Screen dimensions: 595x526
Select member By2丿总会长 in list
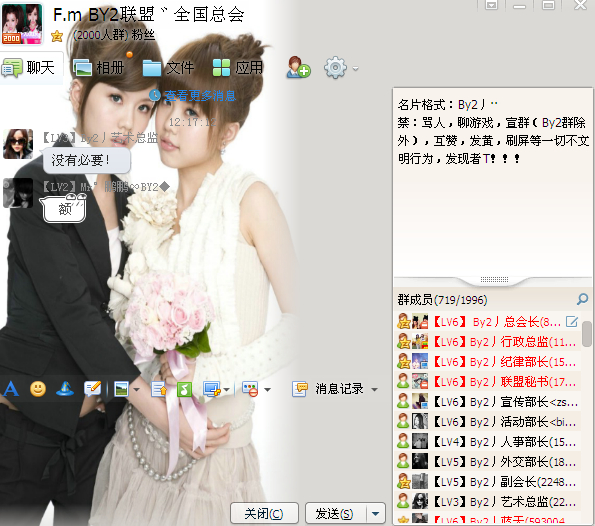(488, 322)
